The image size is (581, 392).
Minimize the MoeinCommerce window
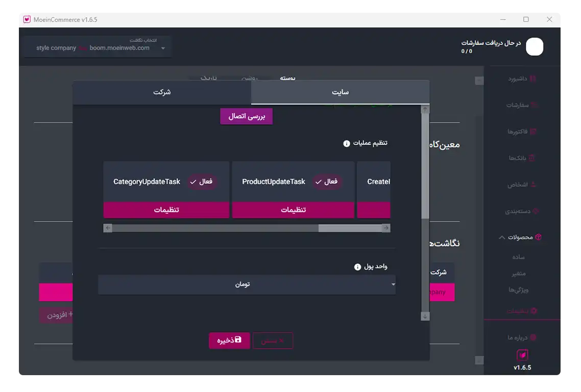(x=503, y=19)
